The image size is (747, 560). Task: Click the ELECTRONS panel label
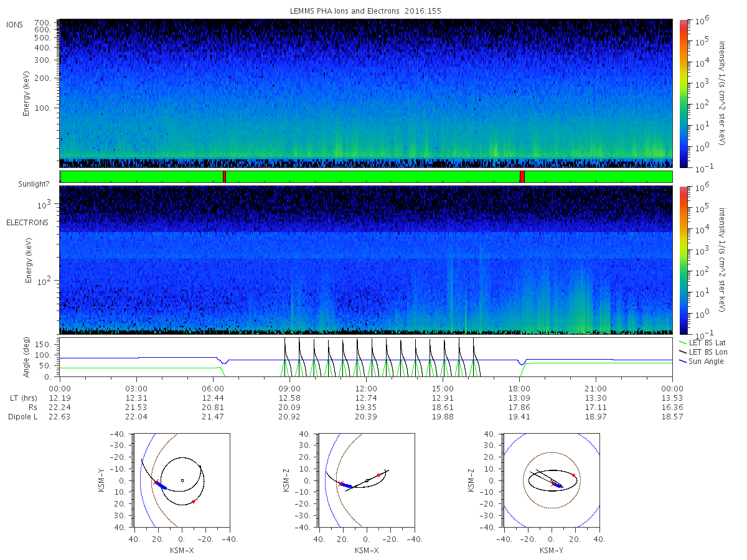(27, 222)
